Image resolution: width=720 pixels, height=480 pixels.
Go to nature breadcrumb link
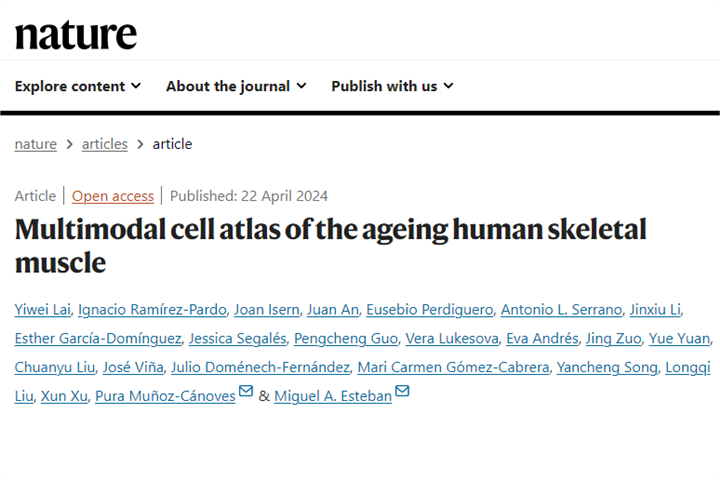[36, 144]
